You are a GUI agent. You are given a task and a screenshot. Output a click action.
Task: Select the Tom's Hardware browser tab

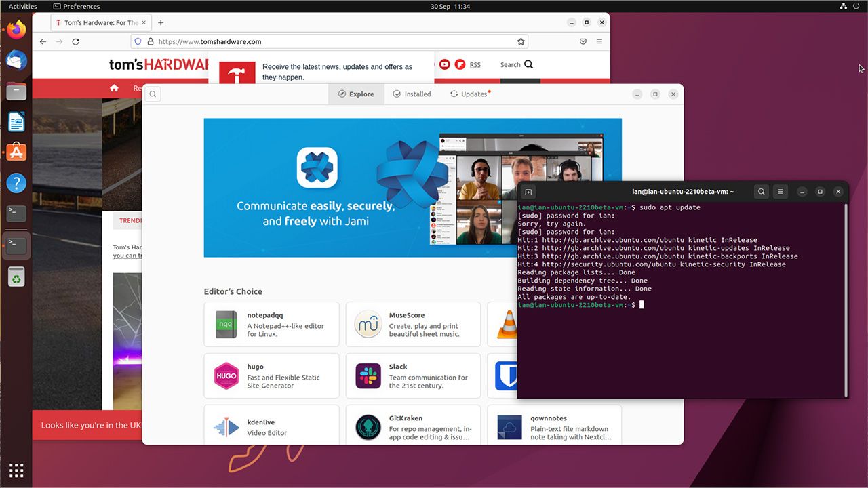tap(102, 22)
